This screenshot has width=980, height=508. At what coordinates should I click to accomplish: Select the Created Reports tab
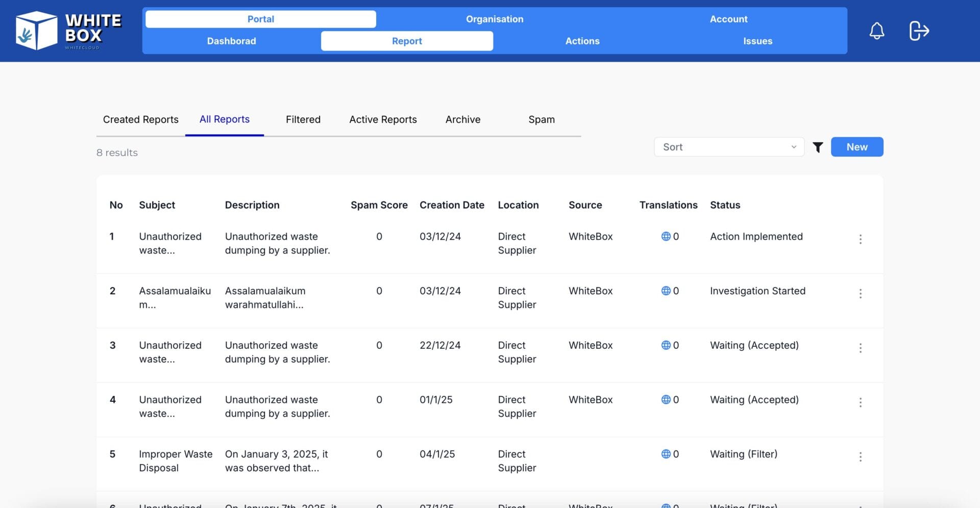(x=141, y=119)
